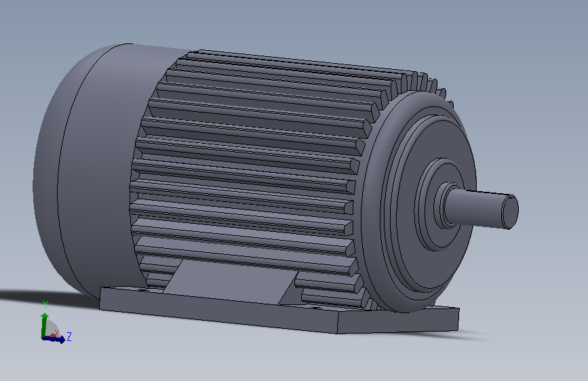Viewport: 588px width, 381px height.
Task: Click the blue Z axis arrow of the triad
Action: click(54, 340)
